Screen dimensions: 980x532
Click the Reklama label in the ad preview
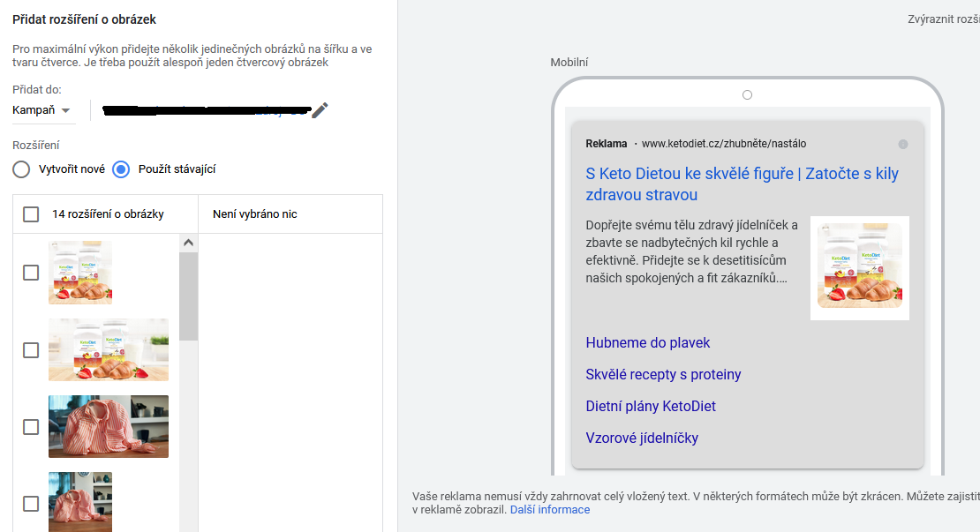point(607,144)
